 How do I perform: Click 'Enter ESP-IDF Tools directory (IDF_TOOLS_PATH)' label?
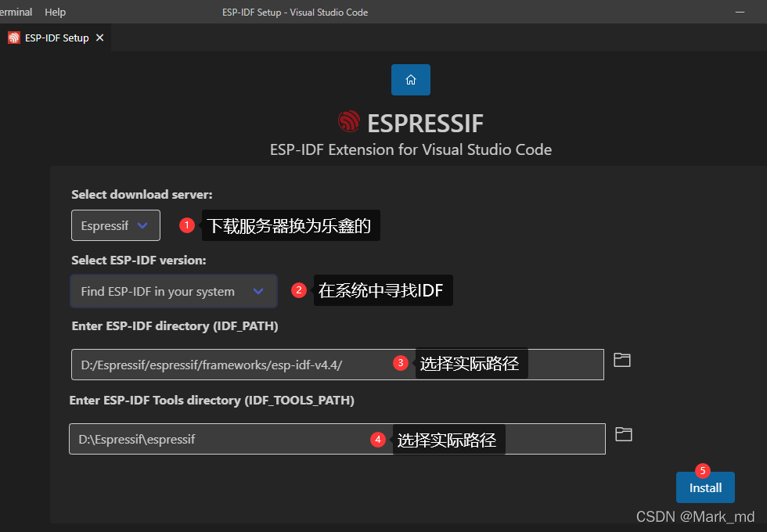tap(212, 401)
